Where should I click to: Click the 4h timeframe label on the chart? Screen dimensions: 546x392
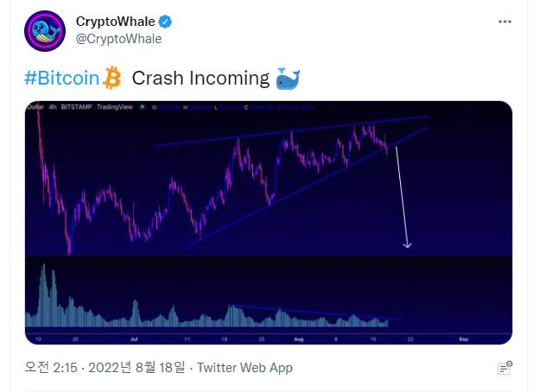coord(54,108)
